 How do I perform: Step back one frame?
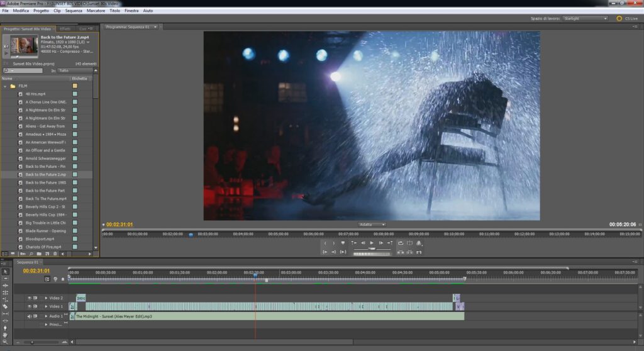click(x=363, y=243)
